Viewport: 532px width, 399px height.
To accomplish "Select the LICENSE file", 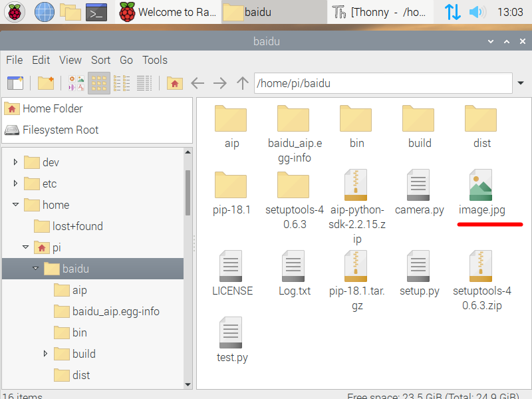I will pos(232,273).
